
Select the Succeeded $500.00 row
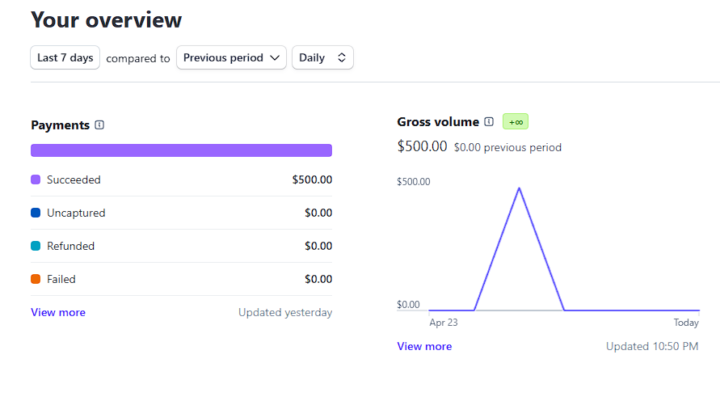tap(181, 179)
